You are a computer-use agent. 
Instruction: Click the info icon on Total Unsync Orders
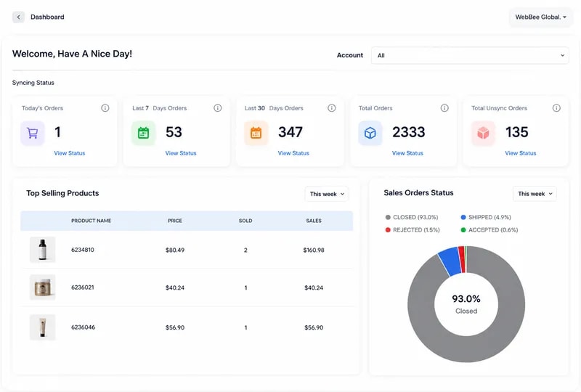coord(556,108)
